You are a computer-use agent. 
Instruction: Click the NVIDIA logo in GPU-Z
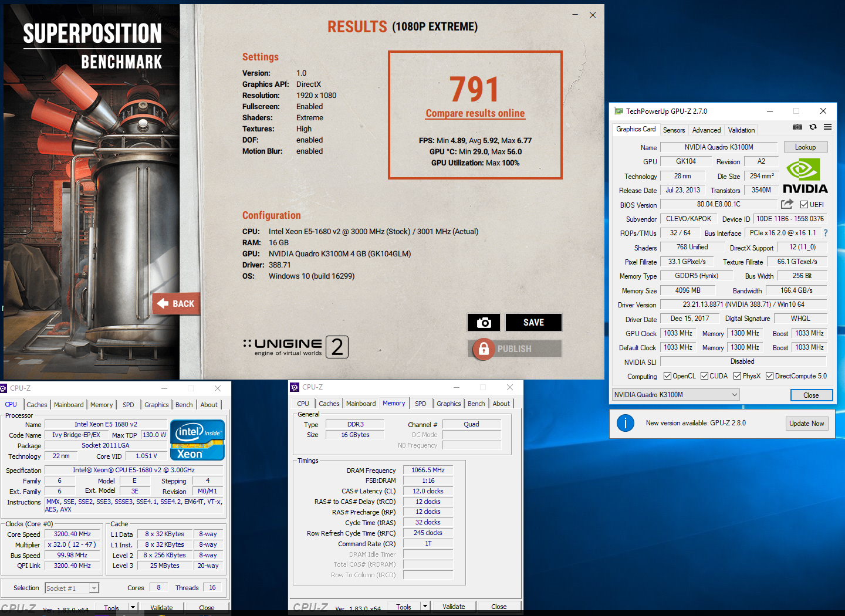coord(805,177)
